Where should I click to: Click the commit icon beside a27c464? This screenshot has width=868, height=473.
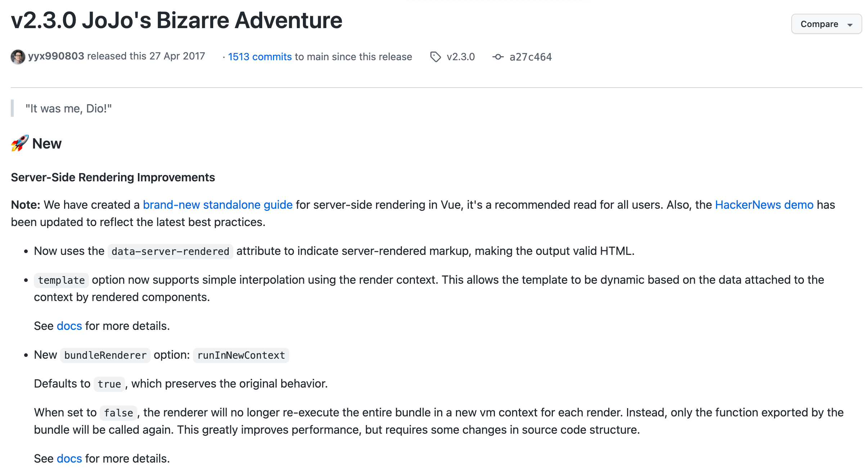[498, 57]
